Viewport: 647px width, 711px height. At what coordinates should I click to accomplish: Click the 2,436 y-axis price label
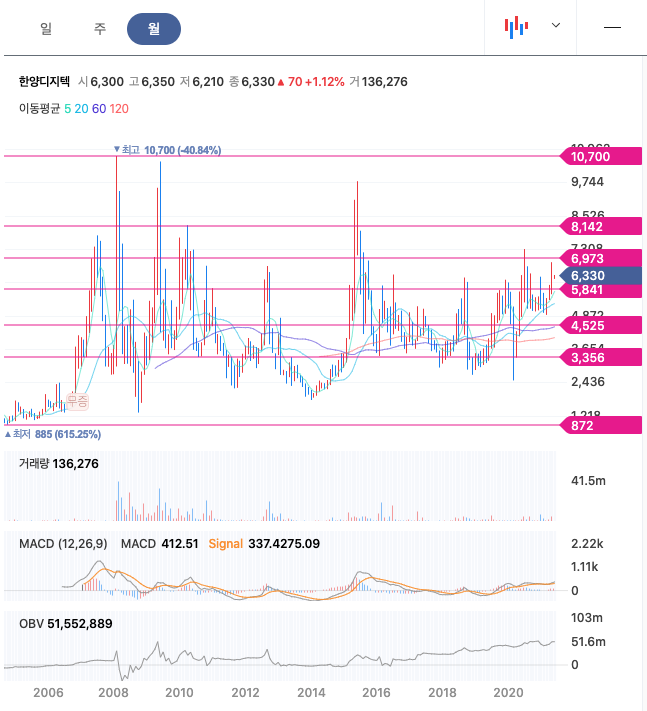point(588,382)
